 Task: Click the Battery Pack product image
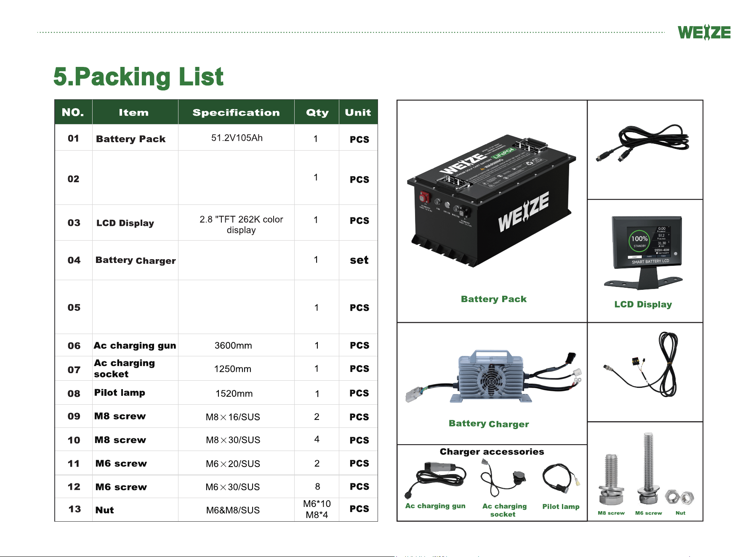click(491, 201)
